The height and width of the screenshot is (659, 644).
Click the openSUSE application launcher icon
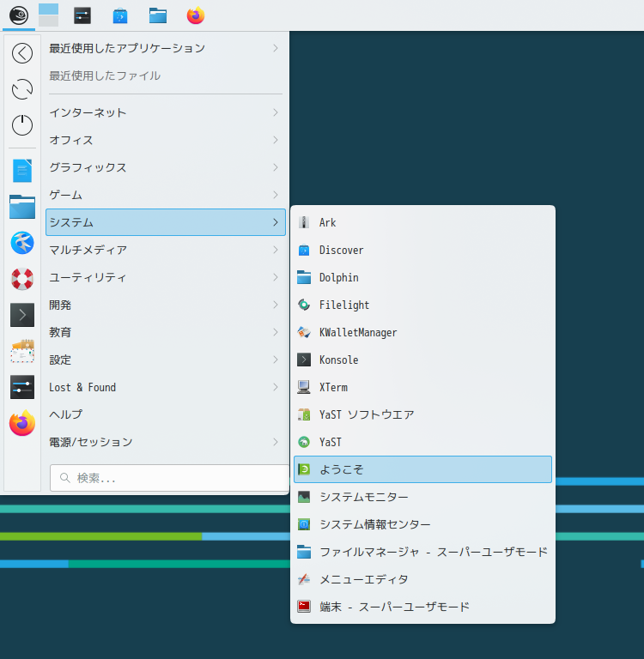click(19, 15)
